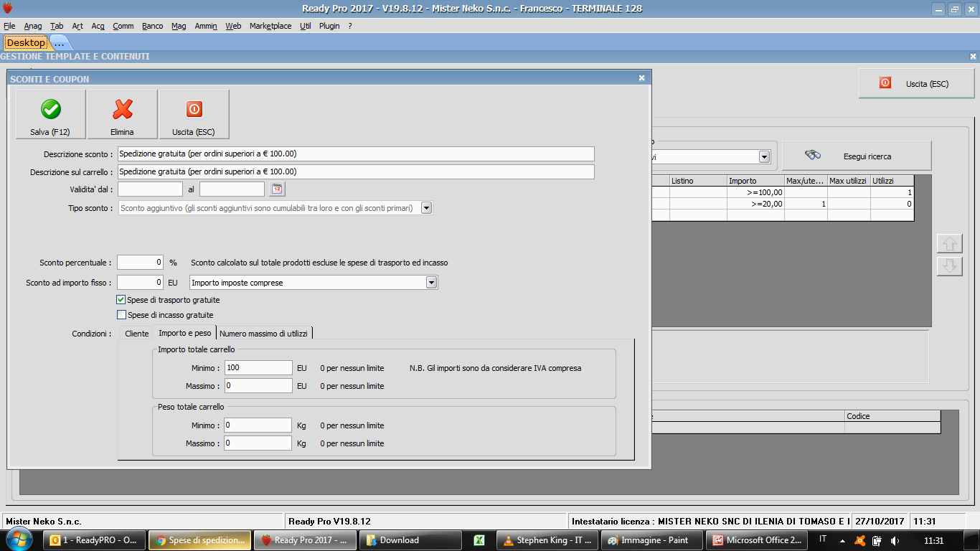Screen dimensions: 980x551
Task: Delete the coupon using the Elimina button
Action: pos(123,114)
